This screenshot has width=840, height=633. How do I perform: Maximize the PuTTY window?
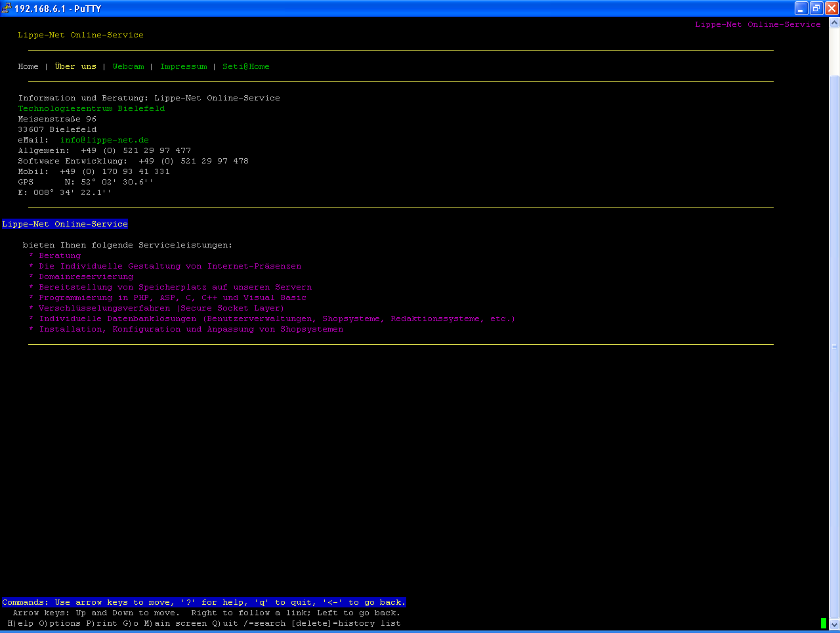816,9
